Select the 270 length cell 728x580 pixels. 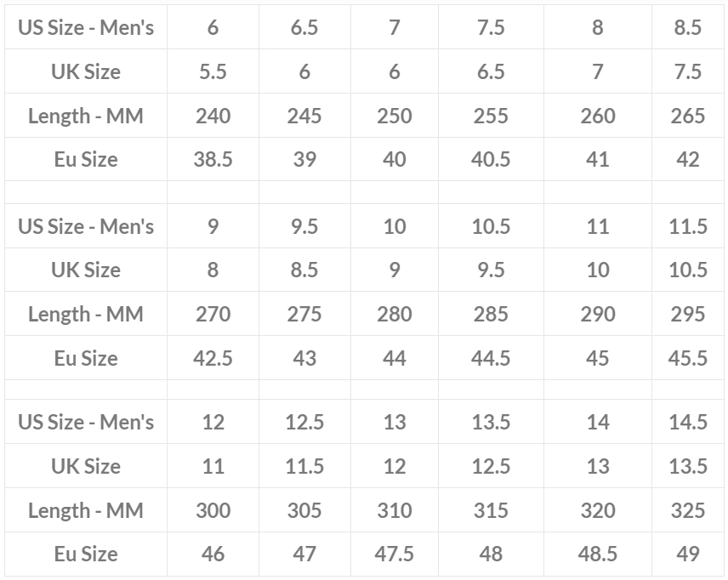[213, 314]
